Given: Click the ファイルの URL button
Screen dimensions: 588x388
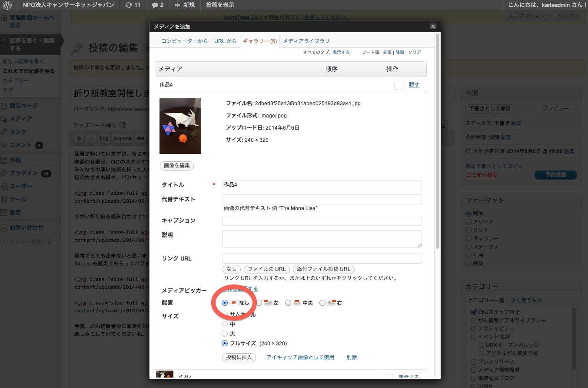Looking at the screenshot, I should pyautogui.click(x=267, y=269).
